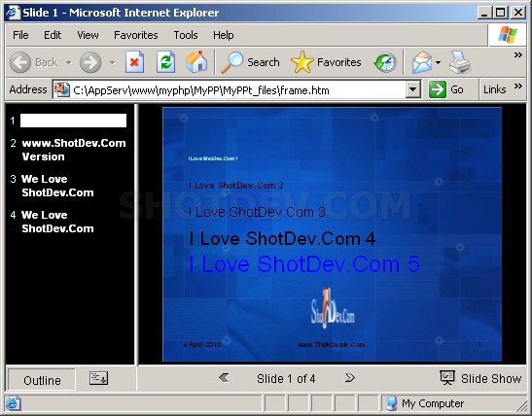The height and width of the screenshot is (416, 532).
Task: Open the IE title bar system icon
Action: coord(14,13)
